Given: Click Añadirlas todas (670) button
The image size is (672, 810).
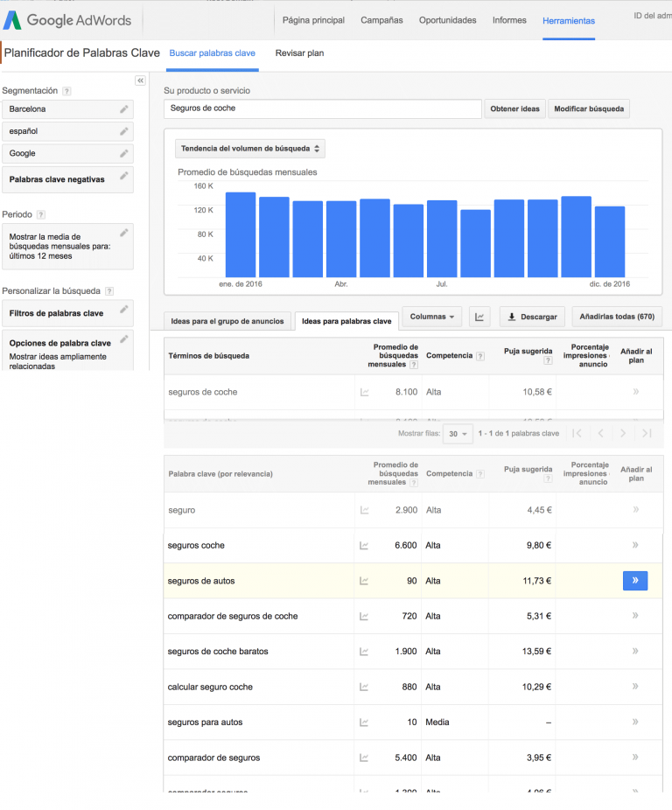Looking at the screenshot, I should [617, 317].
